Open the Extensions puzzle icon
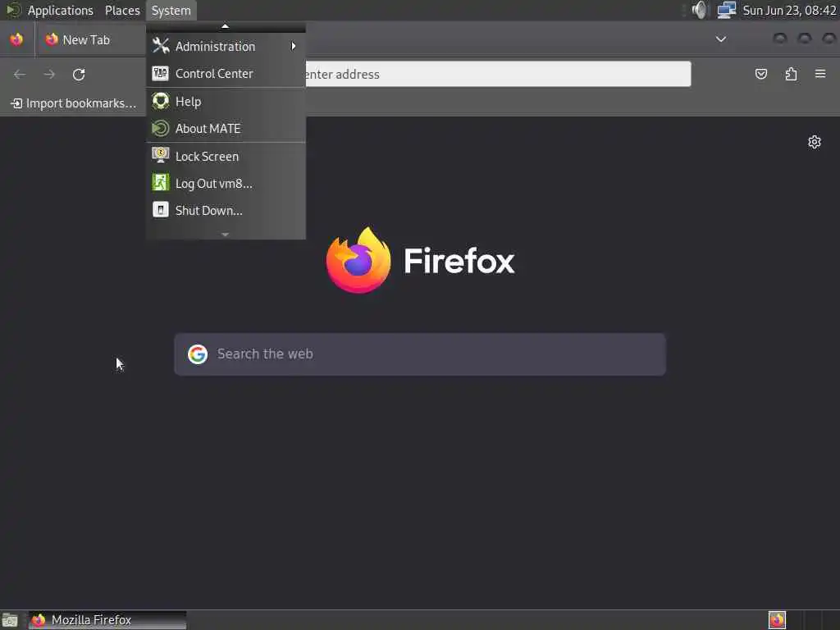840x630 pixels. (792, 74)
